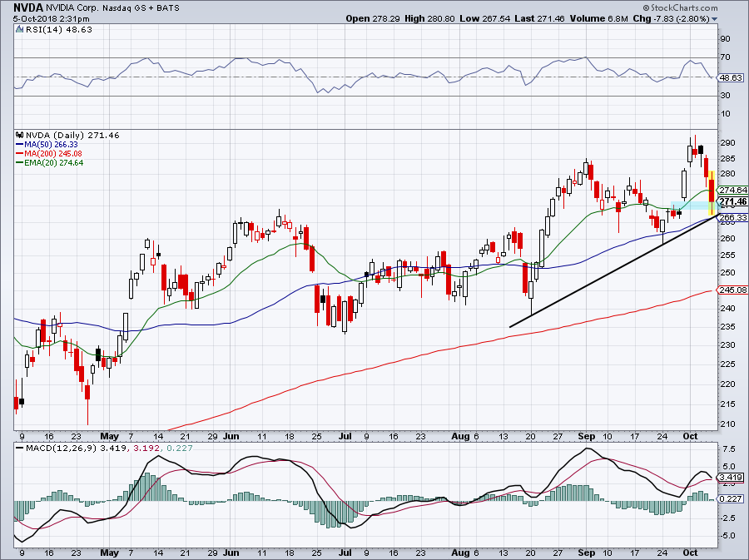The image size is (749, 560).
Task: Click Aug on the price chart date axis
Action: click(x=460, y=436)
